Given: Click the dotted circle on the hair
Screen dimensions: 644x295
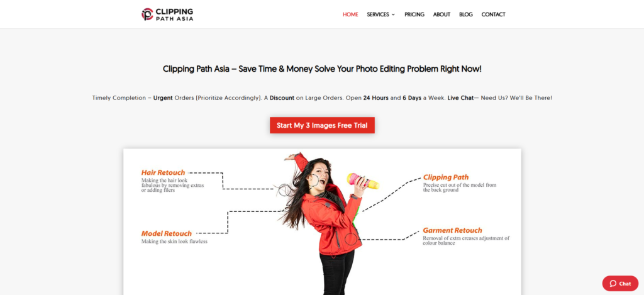Looking at the screenshot, I should [285, 190].
